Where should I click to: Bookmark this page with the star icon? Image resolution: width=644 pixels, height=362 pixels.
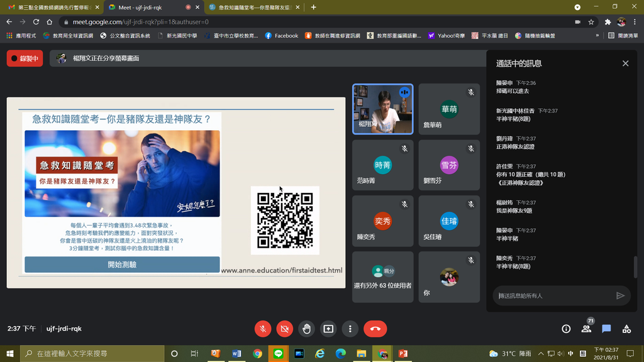click(591, 22)
